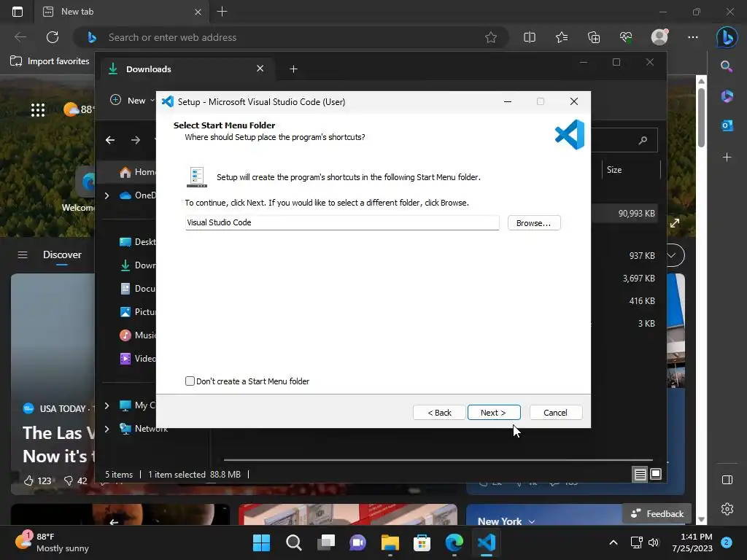Expand the New York weather dropdown
The width and height of the screenshot is (747, 560).
pos(531,522)
